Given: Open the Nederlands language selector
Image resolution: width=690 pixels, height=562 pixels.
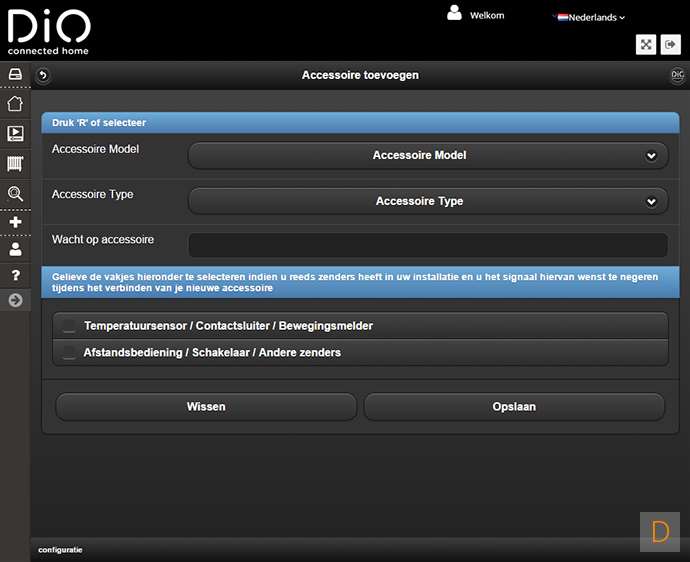Looking at the screenshot, I should (x=591, y=17).
